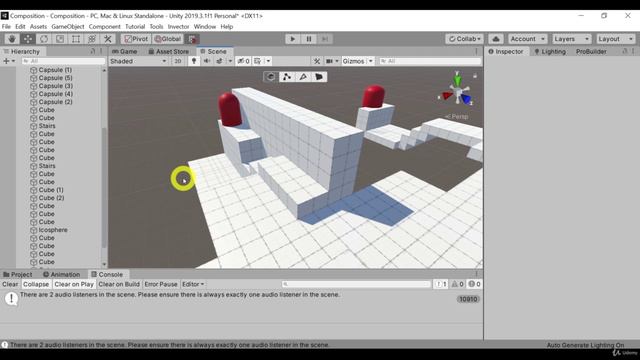Screen dimensions: 640x360
Task: Toggle scene audio speaker
Action: (207, 61)
